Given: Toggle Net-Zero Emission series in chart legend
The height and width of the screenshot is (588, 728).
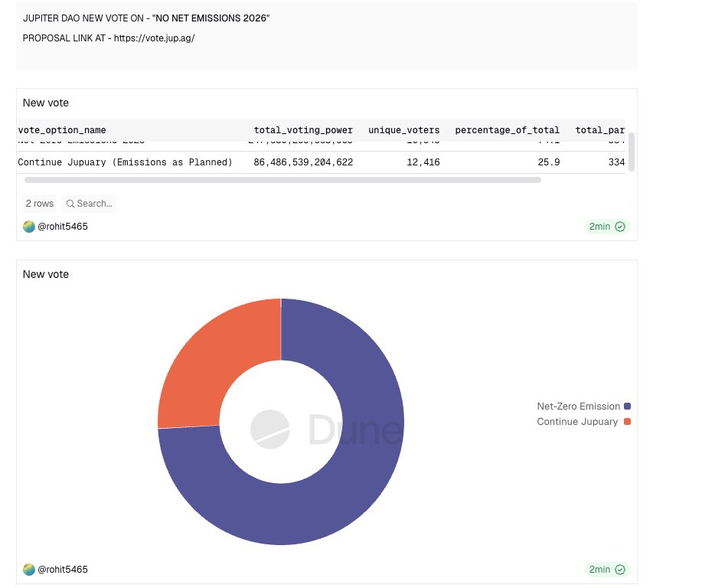Looking at the screenshot, I should point(578,407).
